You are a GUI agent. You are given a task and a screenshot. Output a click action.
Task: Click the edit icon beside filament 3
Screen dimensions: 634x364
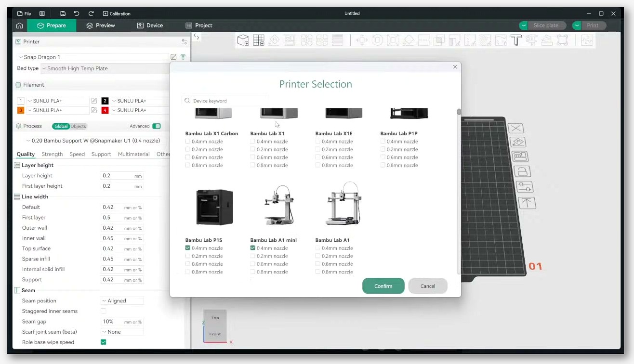pos(94,110)
